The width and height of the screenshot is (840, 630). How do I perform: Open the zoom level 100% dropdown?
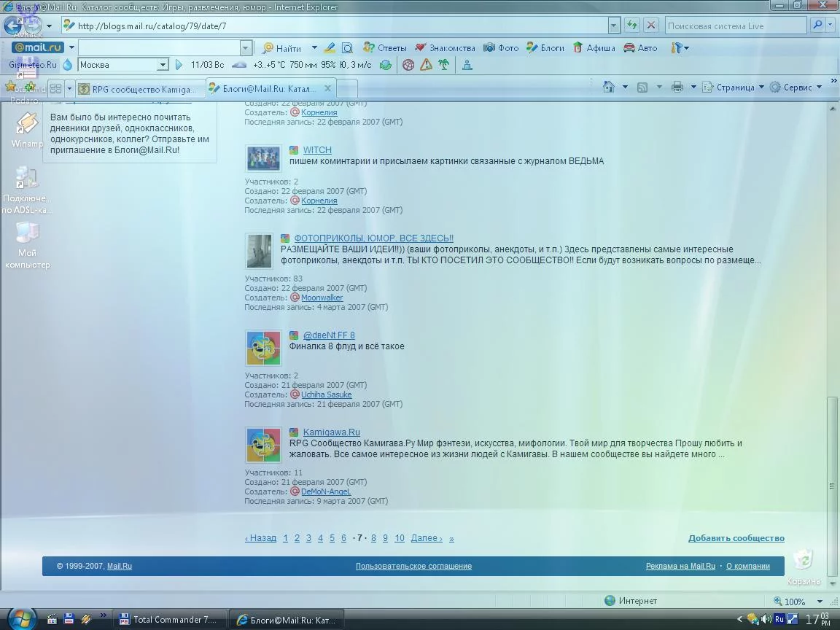click(x=820, y=602)
